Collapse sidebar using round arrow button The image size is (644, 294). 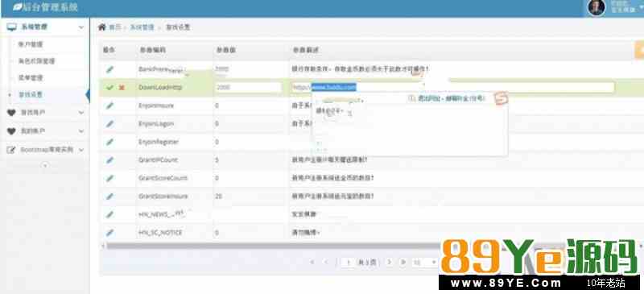click(45, 165)
